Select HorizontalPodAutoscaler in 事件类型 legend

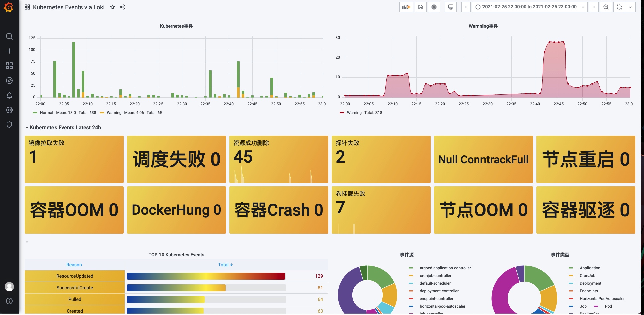click(x=602, y=299)
